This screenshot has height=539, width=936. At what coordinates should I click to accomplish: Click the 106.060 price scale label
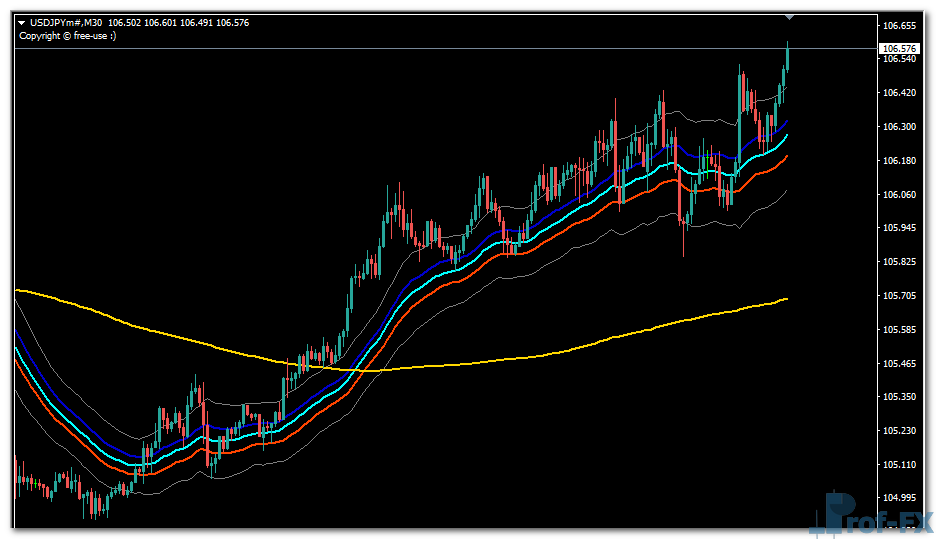click(900, 194)
